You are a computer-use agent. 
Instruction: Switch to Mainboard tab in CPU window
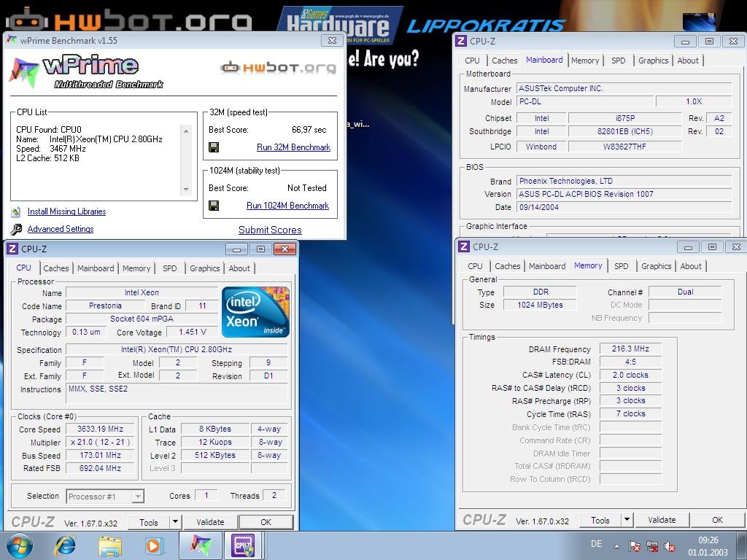(96, 268)
